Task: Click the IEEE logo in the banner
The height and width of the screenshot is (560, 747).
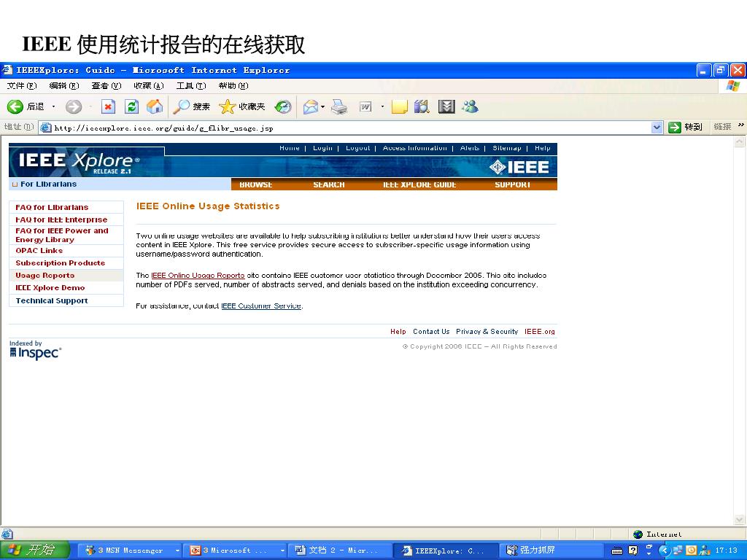Action: coord(519,167)
